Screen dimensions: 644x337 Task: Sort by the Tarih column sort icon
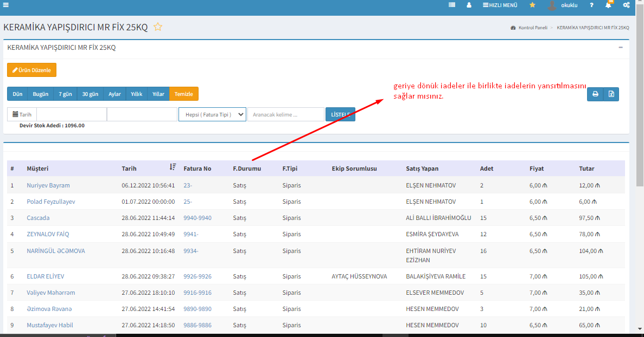pyautogui.click(x=173, y=167)
